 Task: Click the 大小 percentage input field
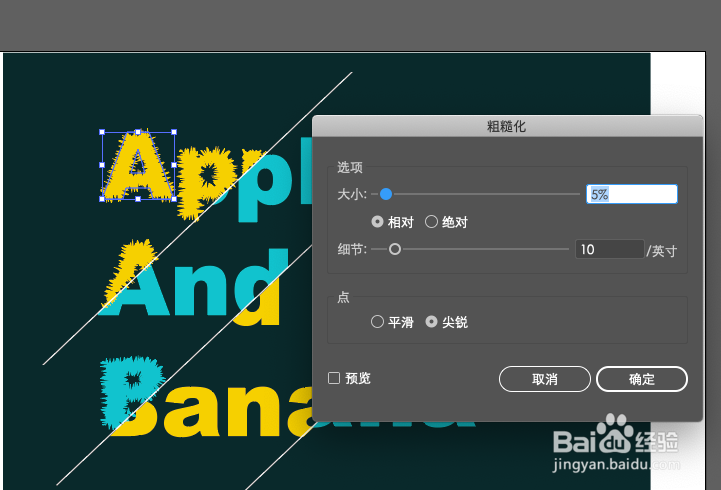tap(632, 194)
